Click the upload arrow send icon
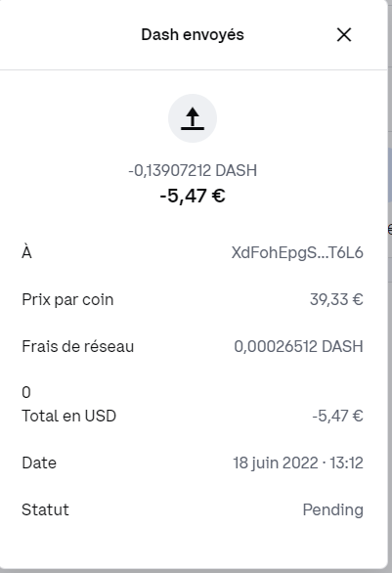The height and width of the screenshot is (573, 392). [x=193, y=118]
